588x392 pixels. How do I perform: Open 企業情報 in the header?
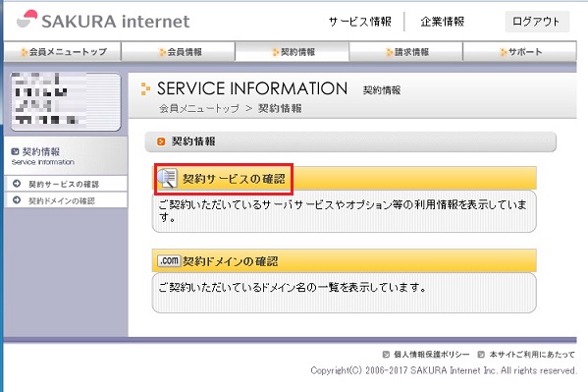click(x=443, y=22)
